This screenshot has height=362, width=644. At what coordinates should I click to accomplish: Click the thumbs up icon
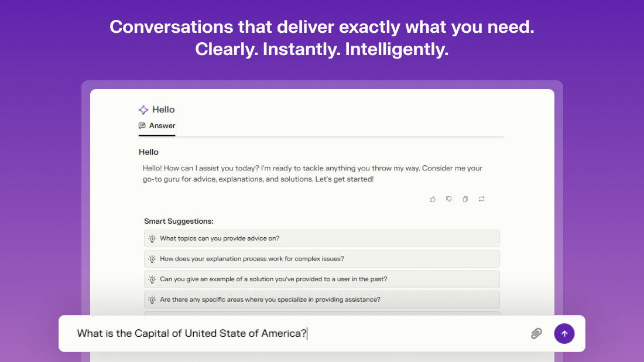(433, 199)
